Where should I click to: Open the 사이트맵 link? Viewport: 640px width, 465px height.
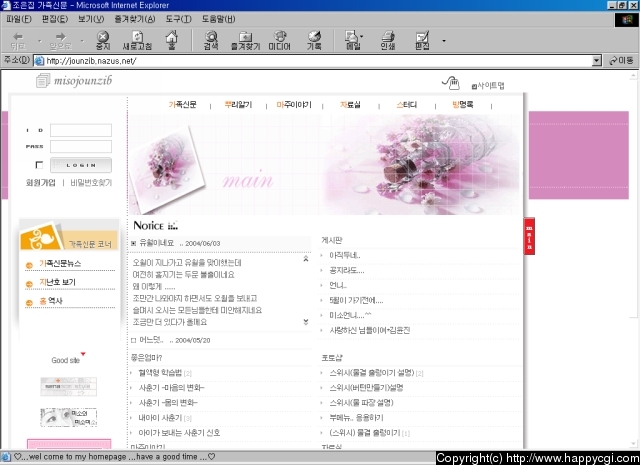pyautogui.click(x=488, y=85)
